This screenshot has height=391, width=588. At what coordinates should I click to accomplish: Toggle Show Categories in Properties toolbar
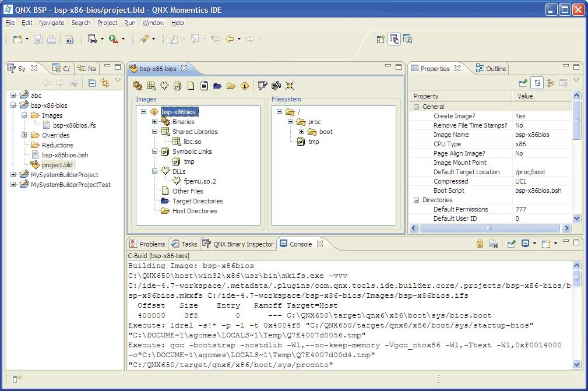537,83
